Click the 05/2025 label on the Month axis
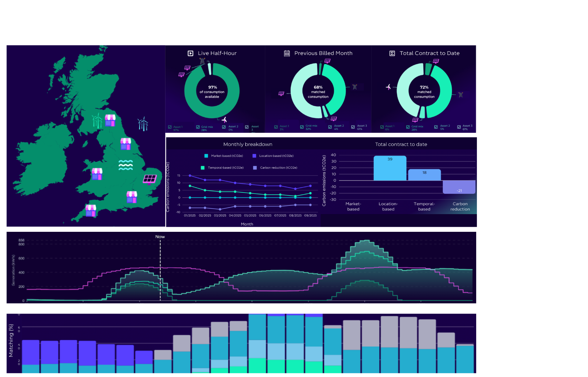588x377 pixels. 250,215
